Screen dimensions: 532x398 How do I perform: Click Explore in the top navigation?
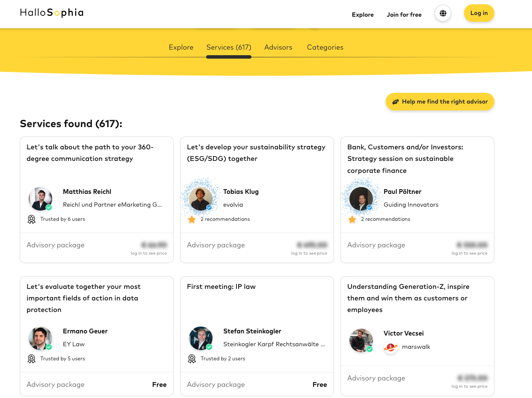363,15
